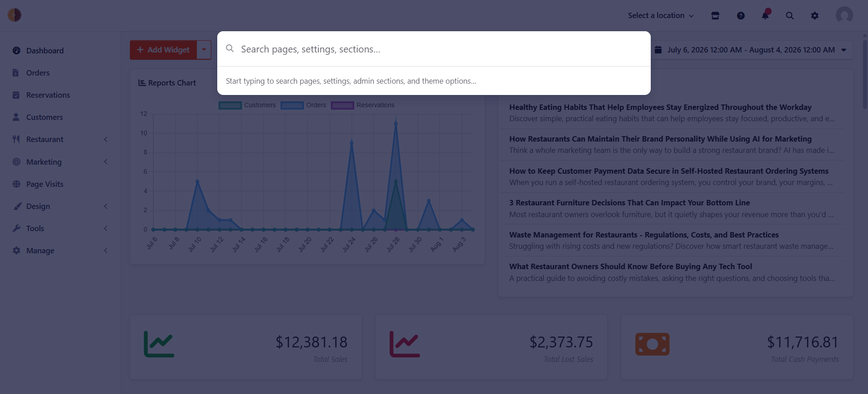Click the Restaurant utensils icon in sidebar
This screenshot has height=394, width=868.
point(16,139)
